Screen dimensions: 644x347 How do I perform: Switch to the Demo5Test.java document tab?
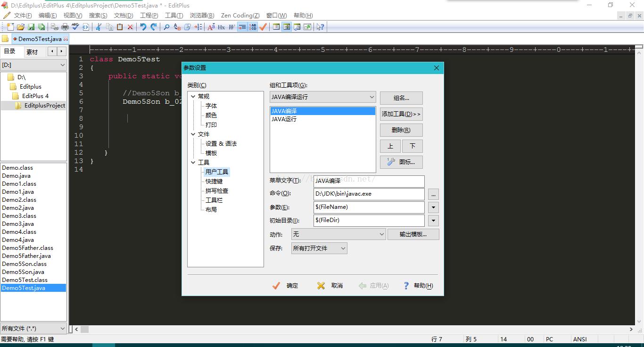pos(40,39)
